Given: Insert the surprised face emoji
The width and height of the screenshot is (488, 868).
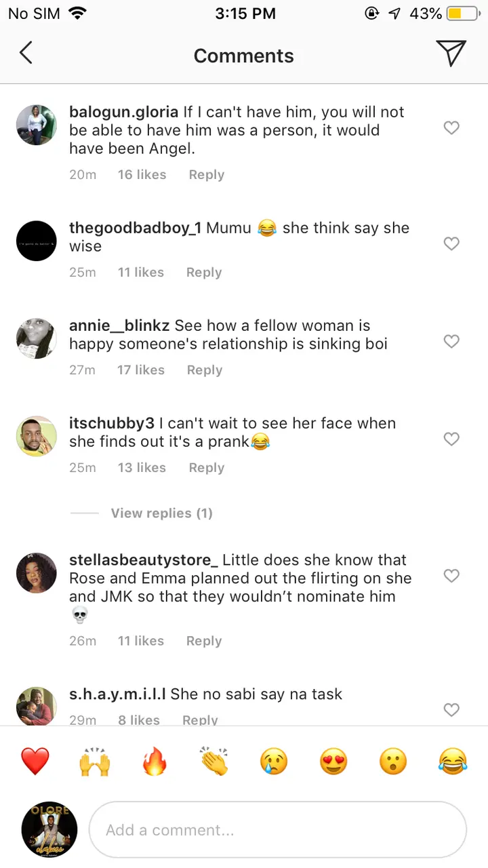Looking at the screenshot, I should click(x=393, y=762).
